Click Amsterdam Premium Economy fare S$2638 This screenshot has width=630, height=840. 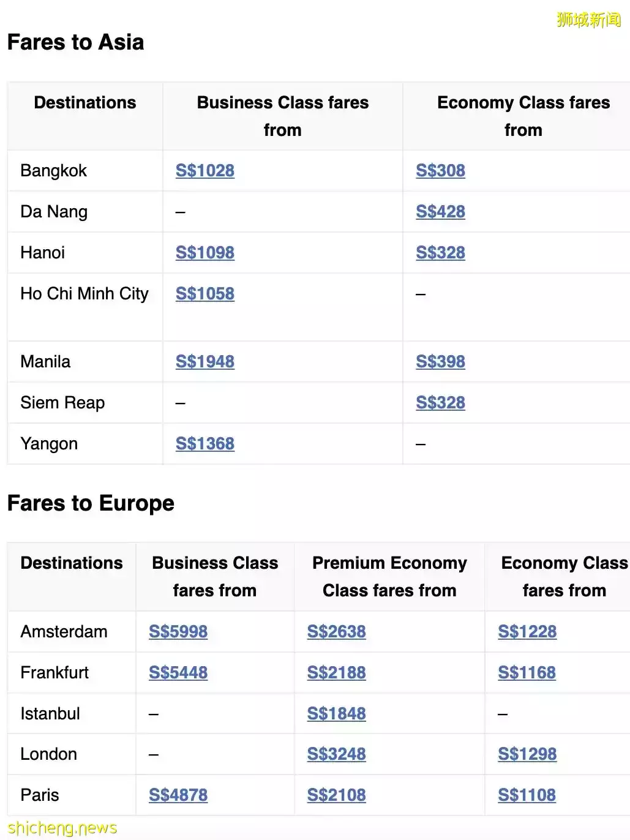pyautogui.click(x=336, y=632)
